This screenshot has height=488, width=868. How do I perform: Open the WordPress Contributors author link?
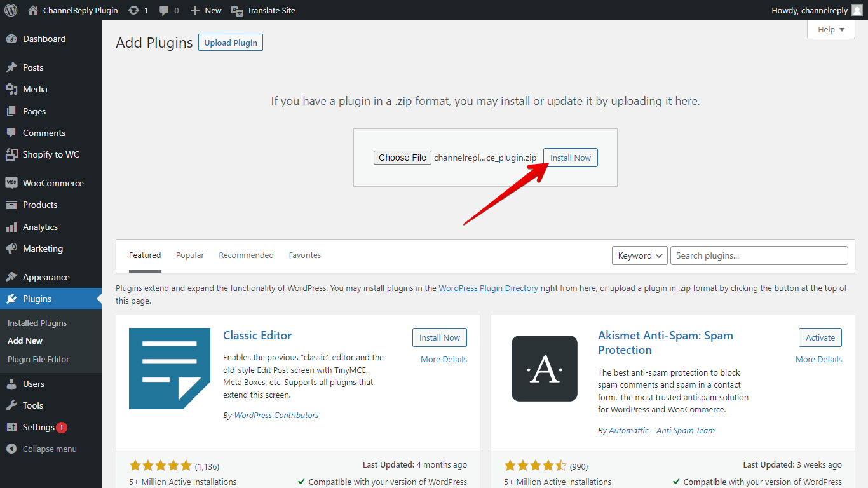pos(276,415)
